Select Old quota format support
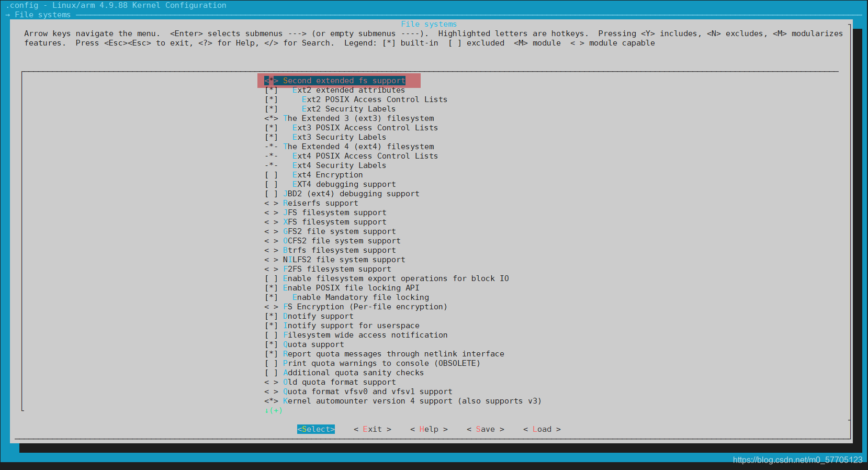The image size is (868, 470). [330, 382]
